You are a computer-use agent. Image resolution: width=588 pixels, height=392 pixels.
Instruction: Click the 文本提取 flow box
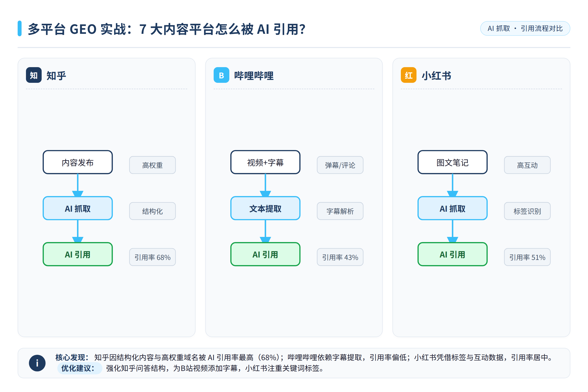click(265, 208)
